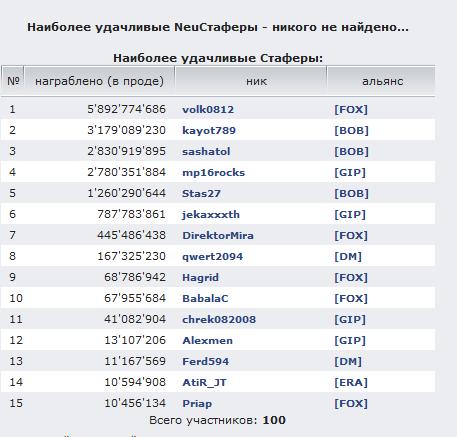The height and width of the screenshot is (437, 457).
Task: Click jekaxxxth nickname
Action: click(211, 214)
